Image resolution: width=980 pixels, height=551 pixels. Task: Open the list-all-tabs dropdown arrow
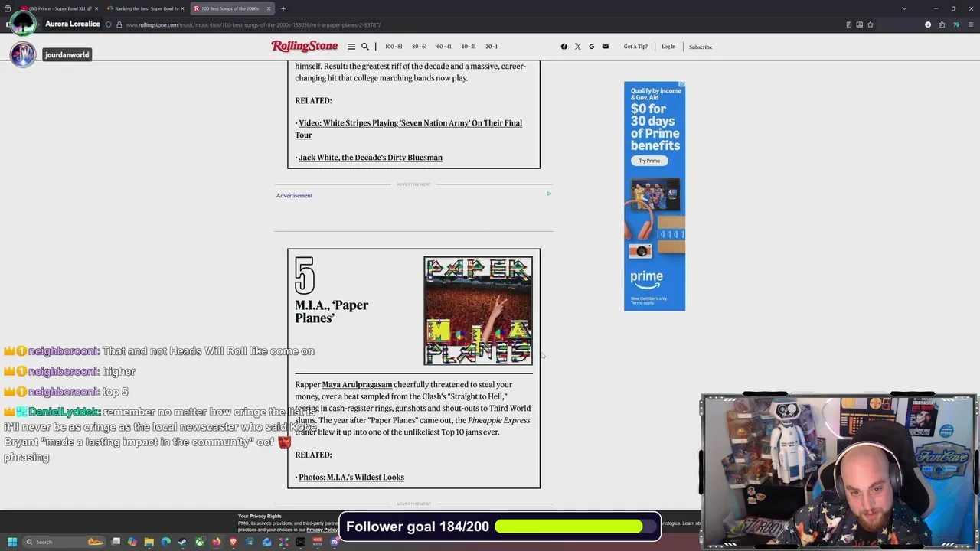[904, 8]
